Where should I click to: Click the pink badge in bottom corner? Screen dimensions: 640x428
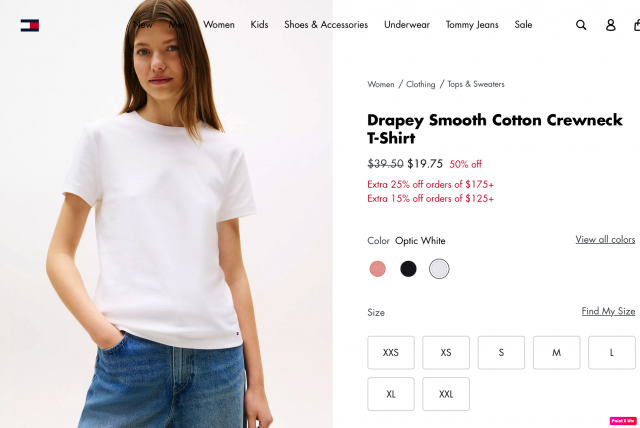click(x=623, y=420)
